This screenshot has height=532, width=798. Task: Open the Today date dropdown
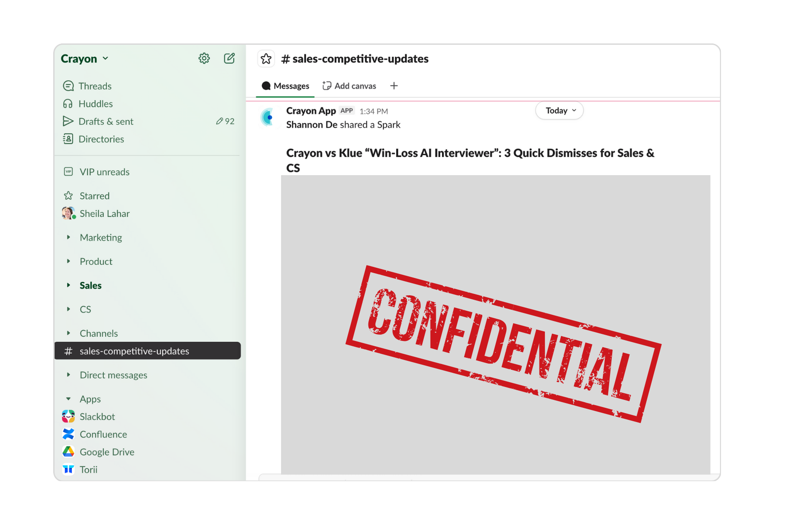pos(559,111)
